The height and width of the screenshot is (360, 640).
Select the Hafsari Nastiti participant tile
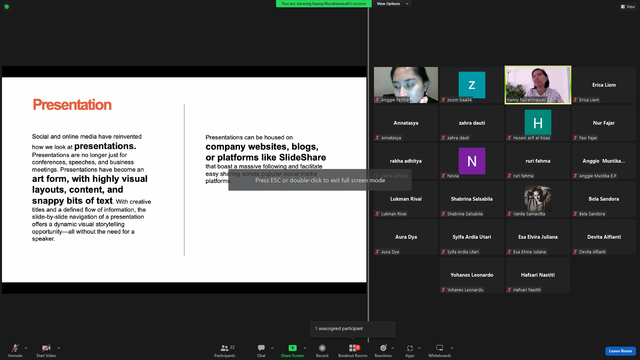coord(538,275)
